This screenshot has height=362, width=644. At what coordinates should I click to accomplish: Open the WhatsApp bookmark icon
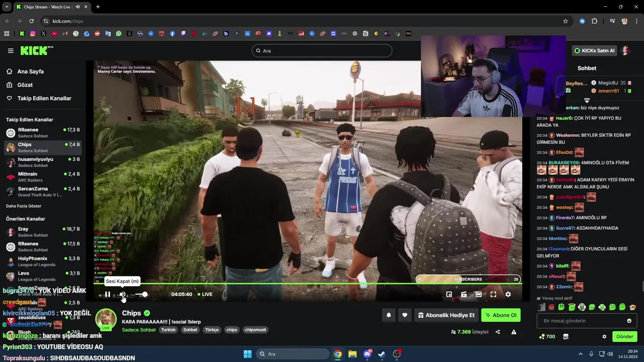pyautogui.click(x=119, y=34)
